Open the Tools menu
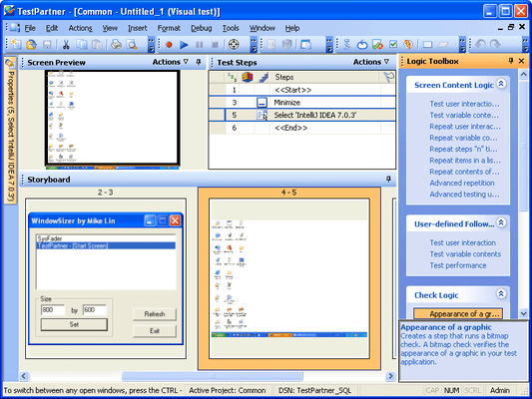Image resolution: width=532 pixels, height=399 pixels. tap(231, 28)
